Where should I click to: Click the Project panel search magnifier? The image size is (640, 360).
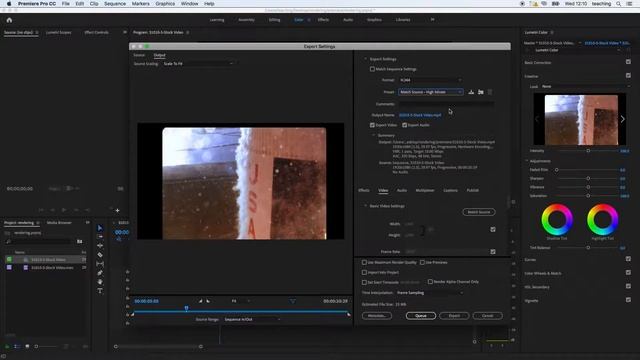click(8, 242)
